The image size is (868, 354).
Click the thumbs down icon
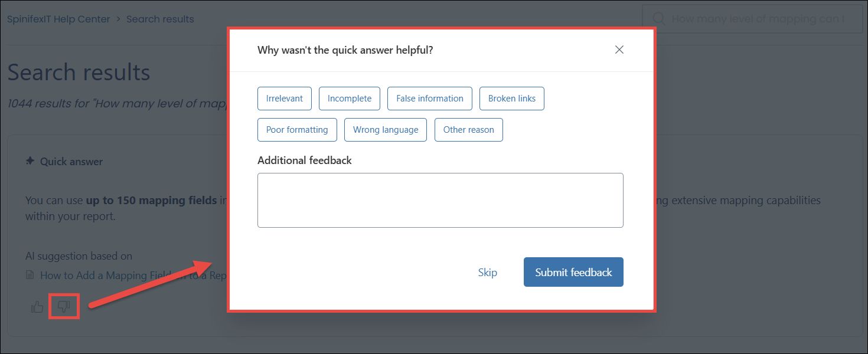point(64,306)
